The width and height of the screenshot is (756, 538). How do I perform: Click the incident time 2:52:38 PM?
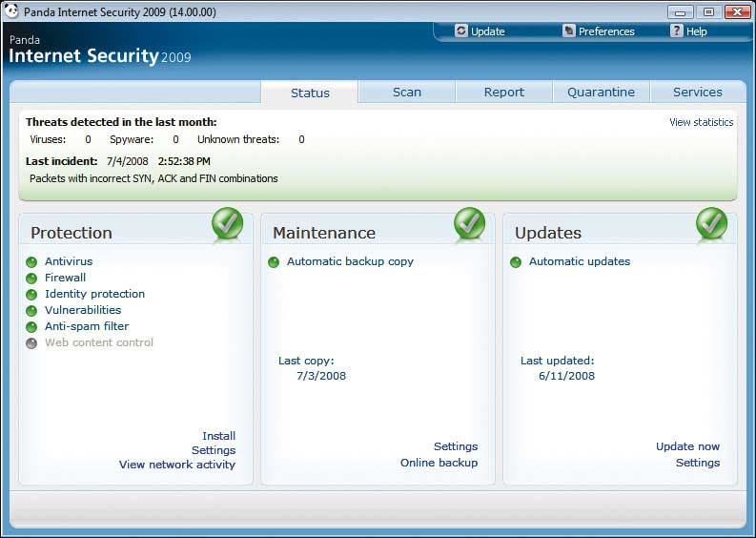tap(184, 161)
